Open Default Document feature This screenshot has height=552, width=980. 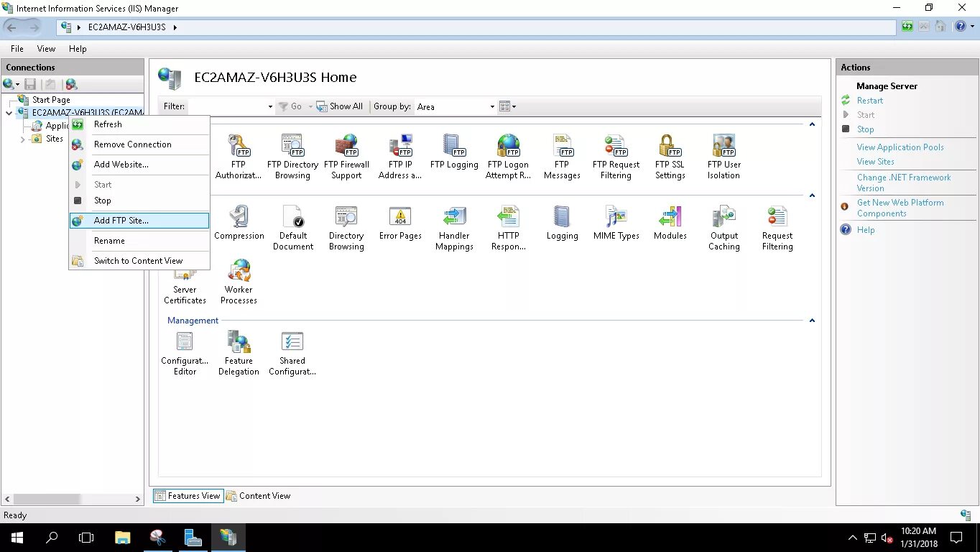292,228
